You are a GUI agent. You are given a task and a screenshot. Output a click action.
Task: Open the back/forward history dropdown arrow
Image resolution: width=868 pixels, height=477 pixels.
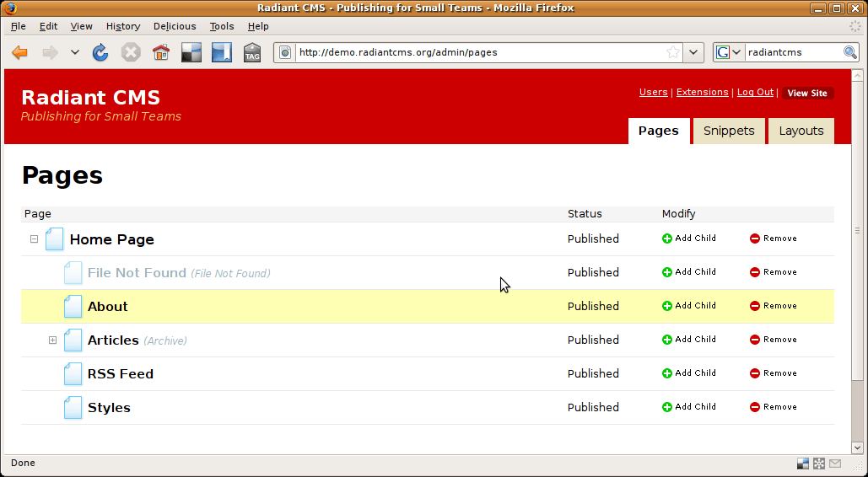coord(75,52)
